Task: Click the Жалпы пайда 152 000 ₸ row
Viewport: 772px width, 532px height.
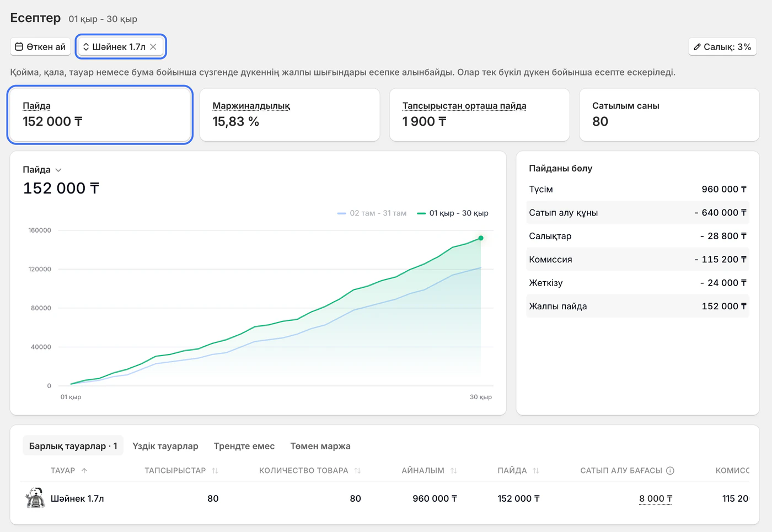Action: coord(637,306)
